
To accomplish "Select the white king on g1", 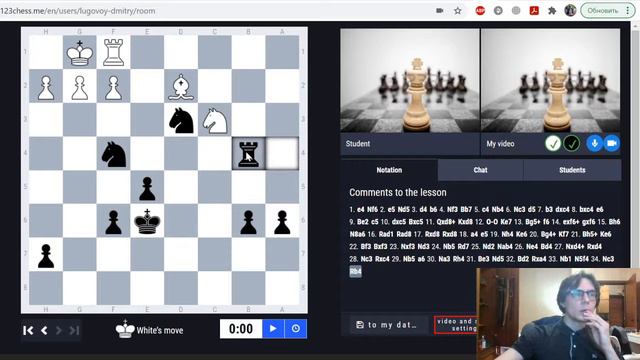I will coord(80,52).
